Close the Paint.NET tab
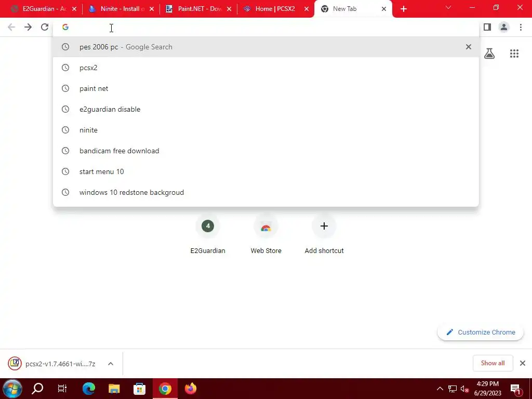Viewport: 532px width, 399px height. (229, 9)
